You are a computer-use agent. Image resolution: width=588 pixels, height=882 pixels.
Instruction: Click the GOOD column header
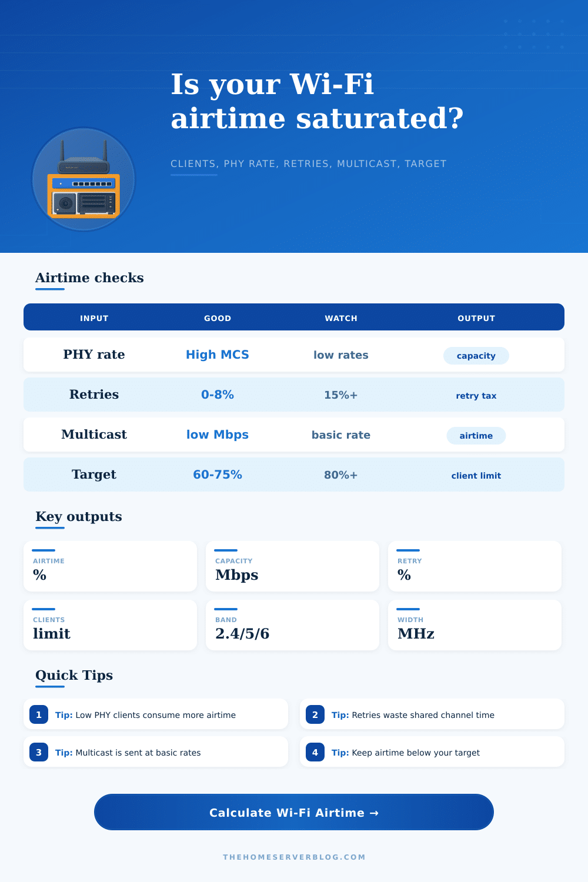(x=218, y=318)
